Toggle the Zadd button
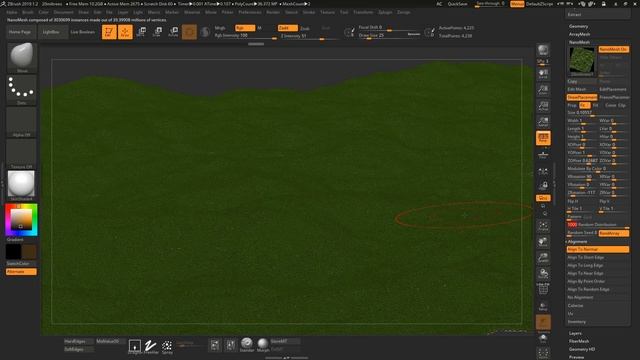This screenshot has height=360, width=640. 287,28
